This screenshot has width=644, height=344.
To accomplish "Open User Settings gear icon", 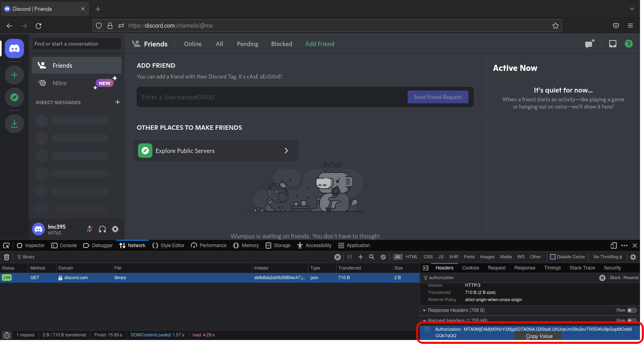I will click(x=115, y=229).
